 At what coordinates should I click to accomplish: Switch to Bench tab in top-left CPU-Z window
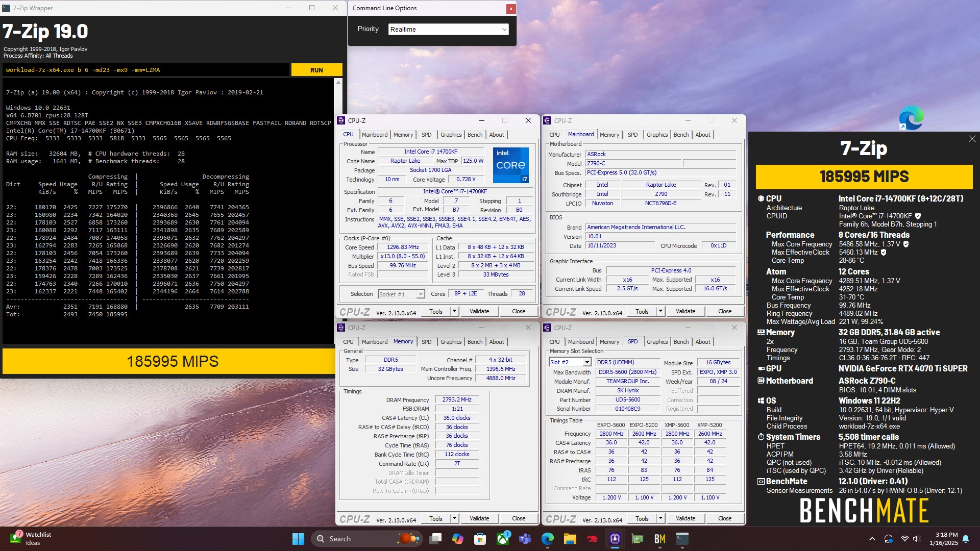click(475, 135)
